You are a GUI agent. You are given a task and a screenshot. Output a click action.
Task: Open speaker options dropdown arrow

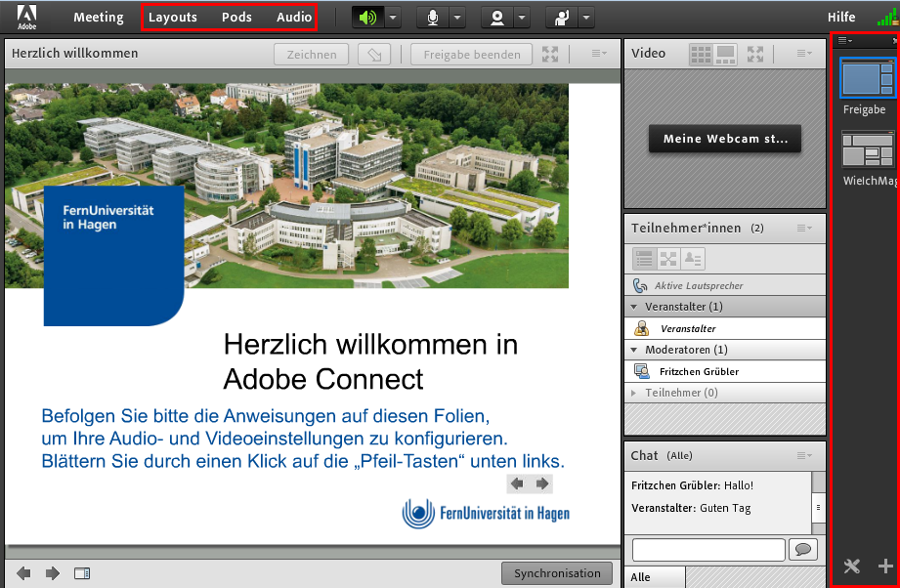(x=393, y=18)
